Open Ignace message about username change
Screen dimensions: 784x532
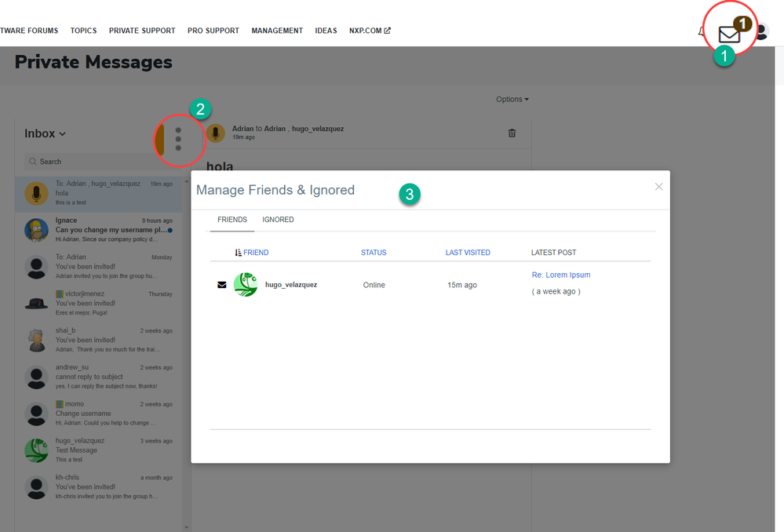[99, 230]
